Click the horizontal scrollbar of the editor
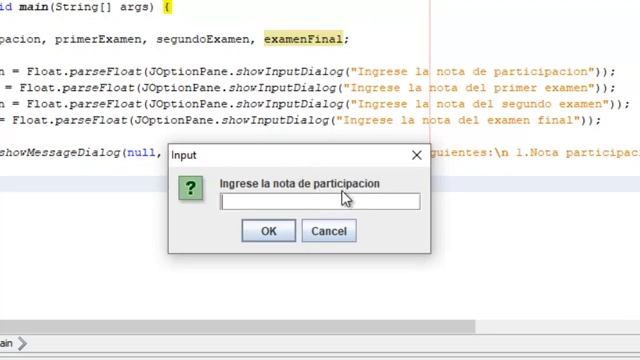The height and width of the screenshot is (360, 640). 238,327
